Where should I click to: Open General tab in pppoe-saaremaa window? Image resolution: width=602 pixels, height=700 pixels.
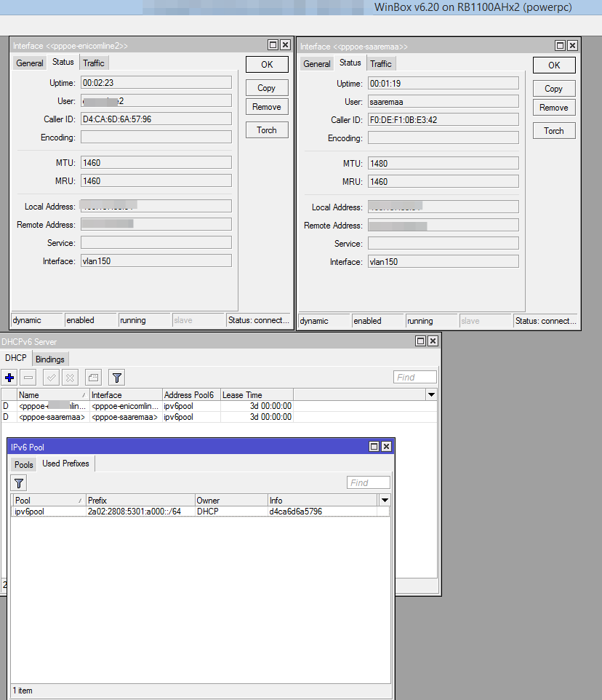pos(316,64)
